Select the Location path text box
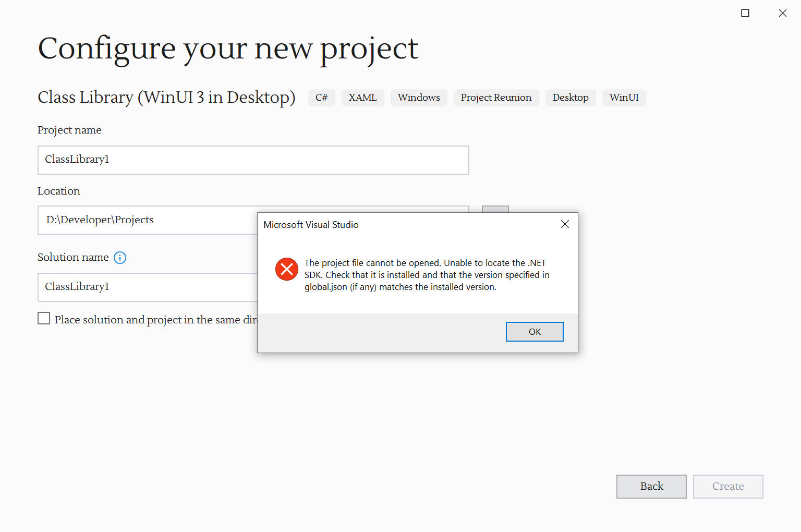Viewport: 801px width, 532px height. (146, 220)
